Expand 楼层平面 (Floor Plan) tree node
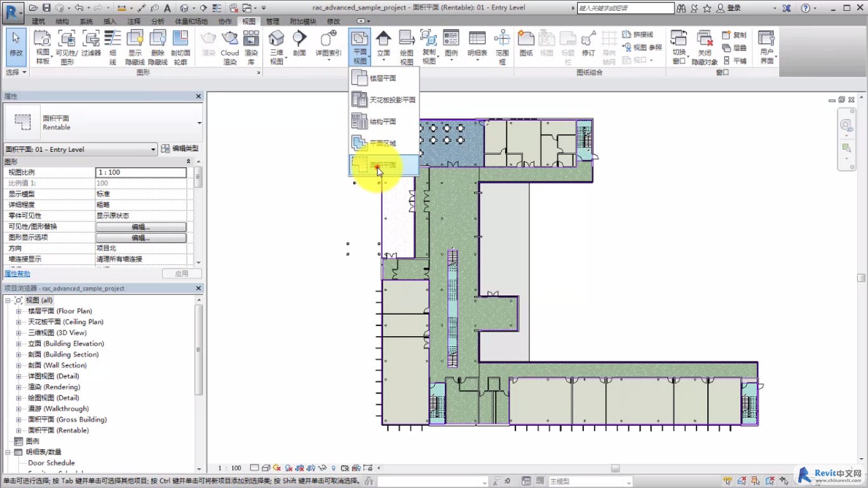Viewport: 868px width, 488px height. pyautogui.click(x=19, y=311)
